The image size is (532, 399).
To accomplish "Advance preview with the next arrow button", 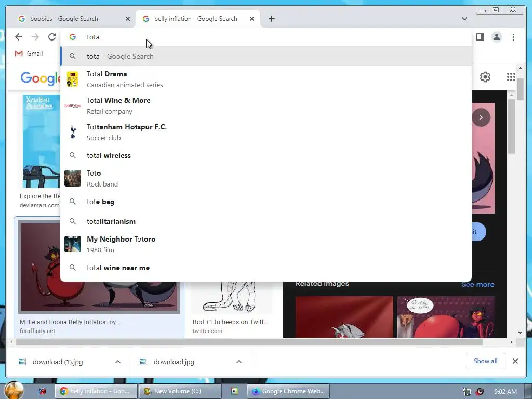I will coord(481,117).
